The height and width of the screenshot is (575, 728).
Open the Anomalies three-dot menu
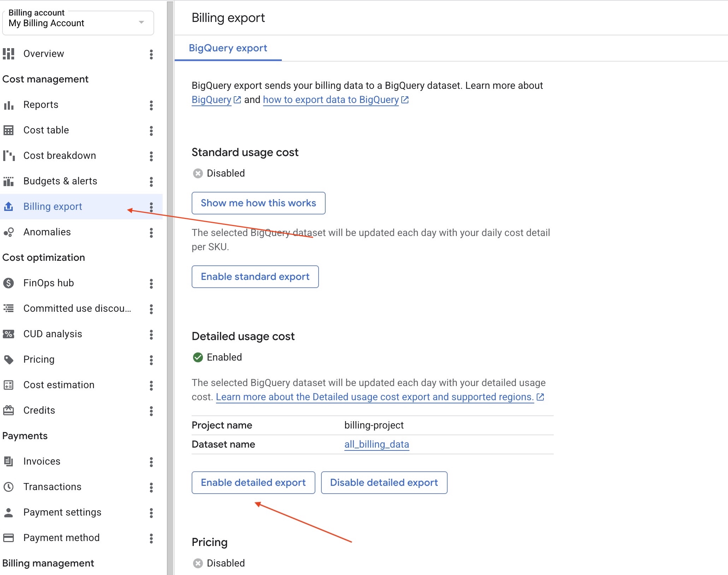151,232
